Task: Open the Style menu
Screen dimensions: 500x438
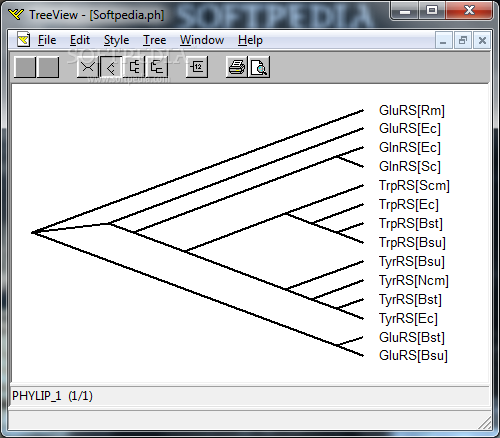Action: point(116,40)
